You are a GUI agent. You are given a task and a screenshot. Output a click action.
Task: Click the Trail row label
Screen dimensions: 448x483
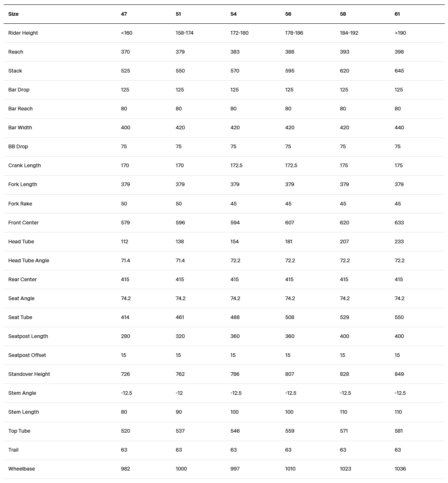(13, 450)
